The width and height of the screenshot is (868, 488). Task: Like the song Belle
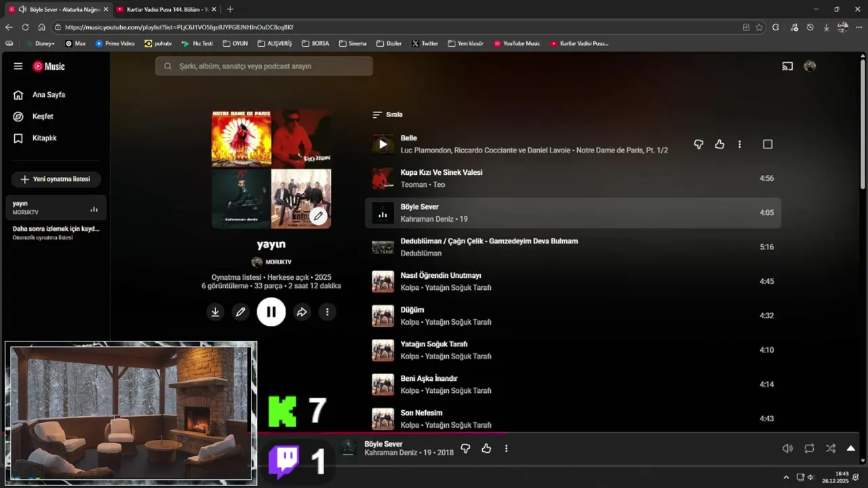click(719, 144)
